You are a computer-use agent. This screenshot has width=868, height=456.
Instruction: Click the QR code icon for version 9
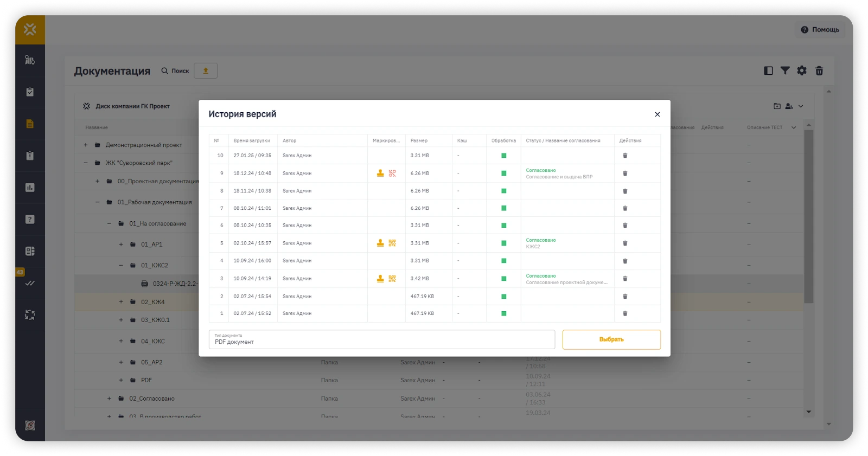click(x=392, y=174)
